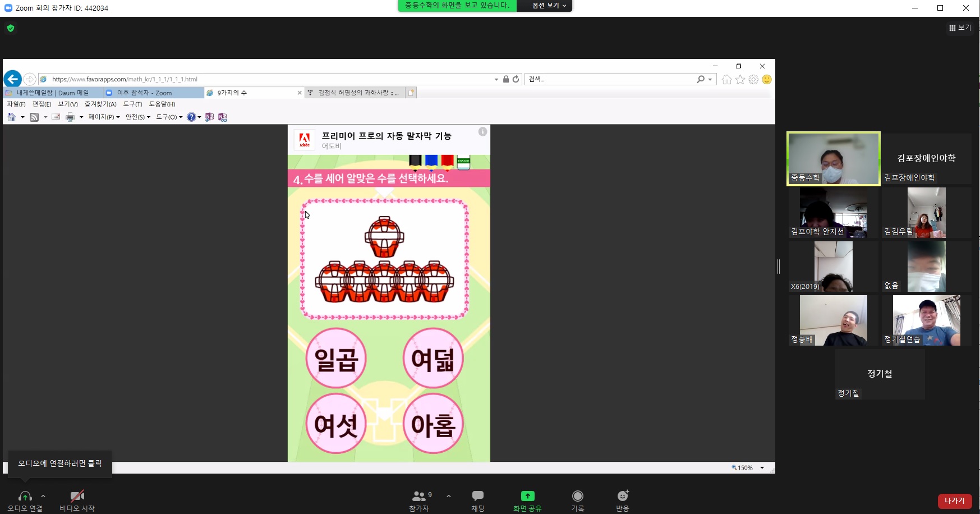Click the yellow smiley feedback icon
980x514 pixels.
tap(767, 80)
